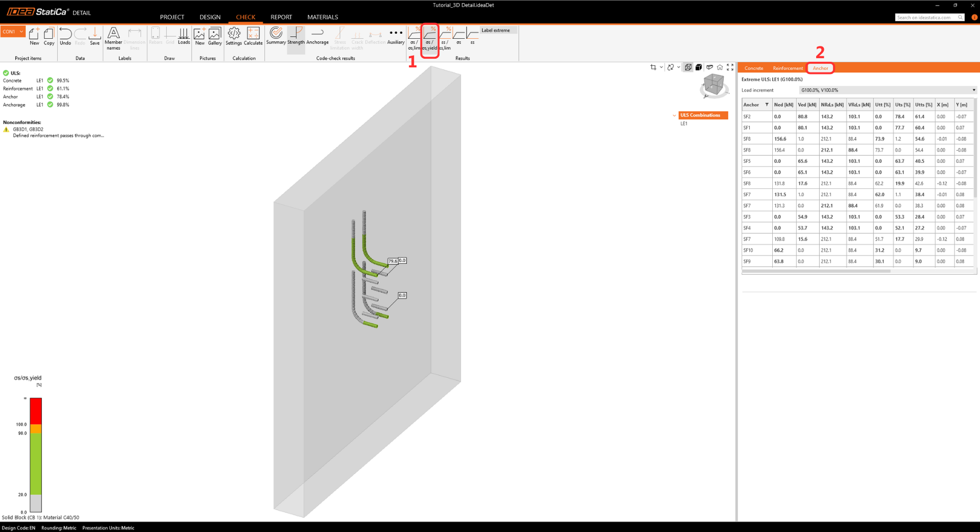Run Calculate
Image resolution: width=980 pixels, height=532 pixels.
(x=253, y=36)
